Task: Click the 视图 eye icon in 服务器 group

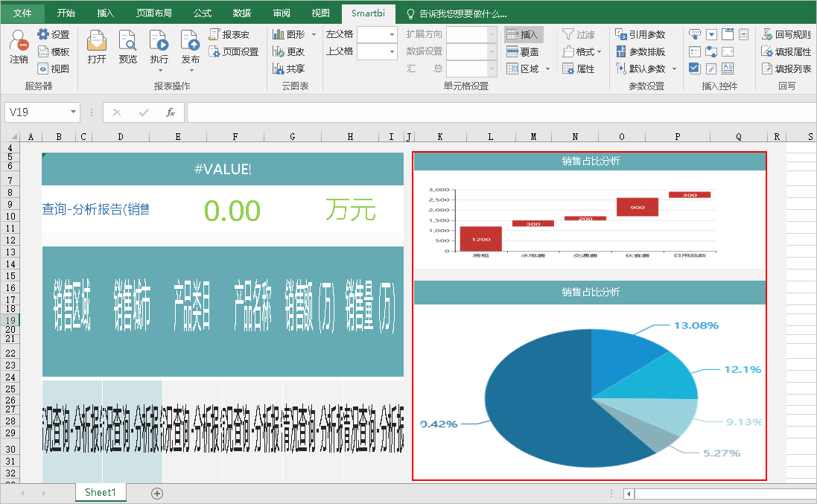Action: pos(43,68)
